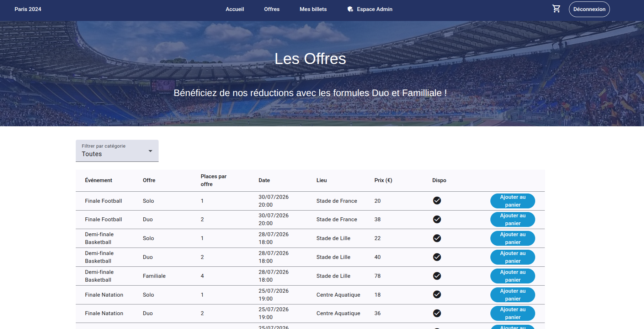The width and height of the screenshot is (644, 329).
Task: Click availability checkmark for Finale Natation Duo
Action: [437, 313]
